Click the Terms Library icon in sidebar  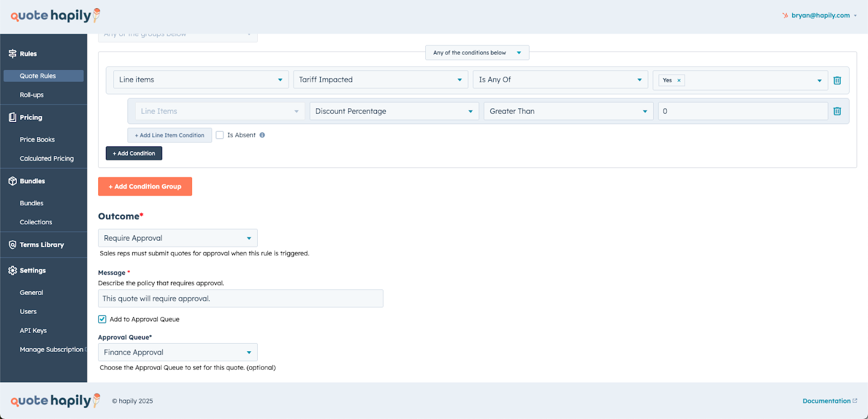click(12, 245)
